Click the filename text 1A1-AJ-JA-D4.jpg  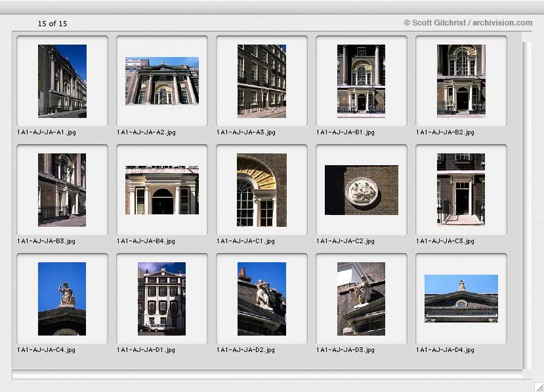pos(445,349)
